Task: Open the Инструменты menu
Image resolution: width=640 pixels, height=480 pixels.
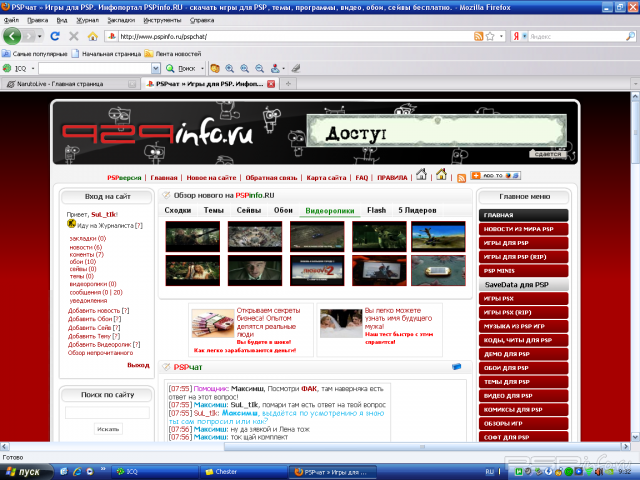Action: pyautogui.click(x=161, y=19)
